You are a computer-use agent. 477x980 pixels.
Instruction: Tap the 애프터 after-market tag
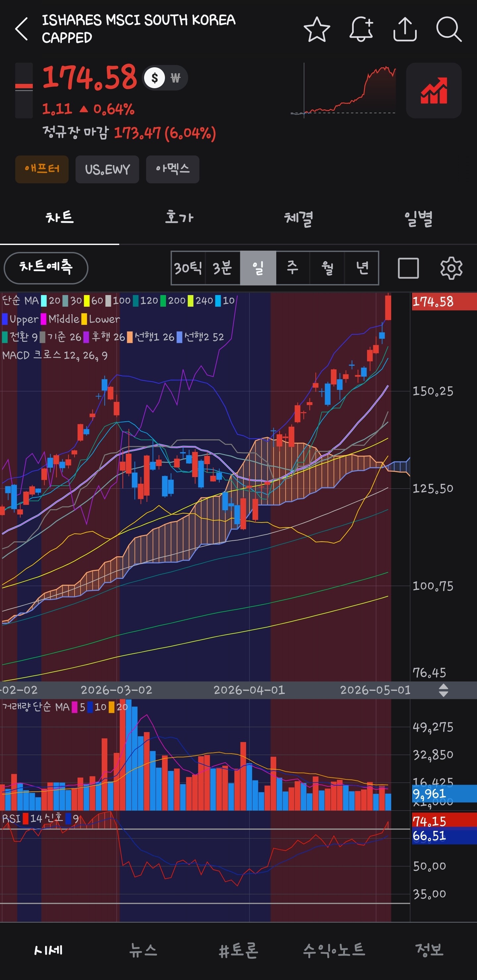tap(42, 169)
